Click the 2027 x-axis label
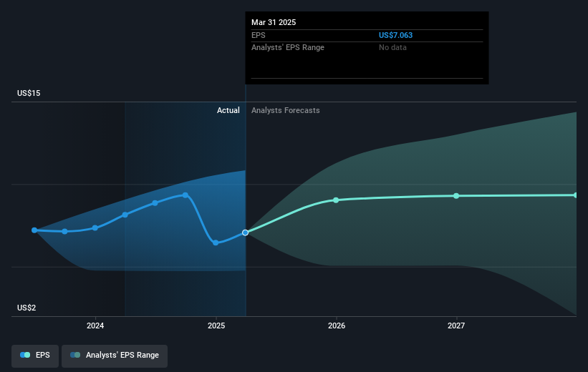The width and height of the screenshot is (588, 372). click(456, 325)
